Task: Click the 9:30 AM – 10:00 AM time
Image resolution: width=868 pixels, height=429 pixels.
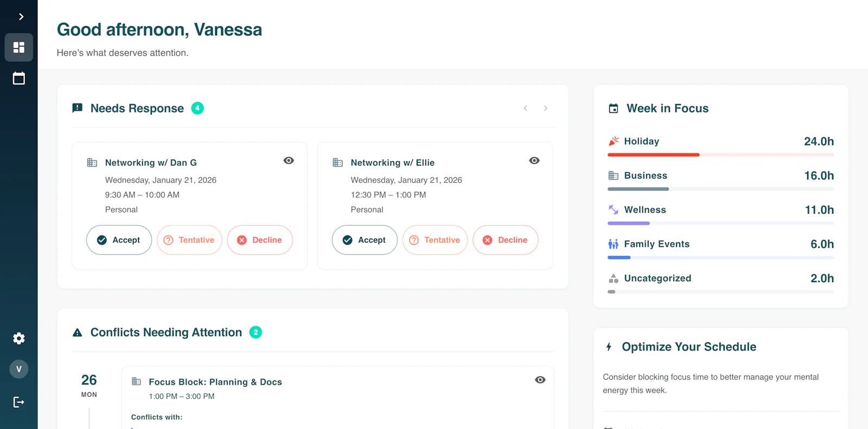Action: (x=142, y=195)
